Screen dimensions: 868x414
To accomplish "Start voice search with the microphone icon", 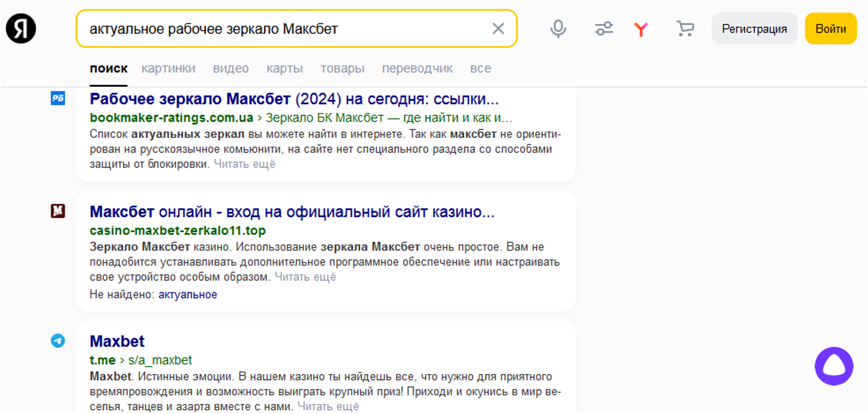I will (x=558, y=29).
